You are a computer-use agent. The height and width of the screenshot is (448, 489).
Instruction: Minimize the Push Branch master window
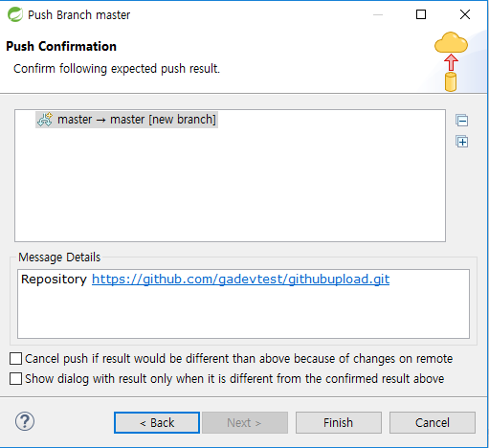(378, 14)
